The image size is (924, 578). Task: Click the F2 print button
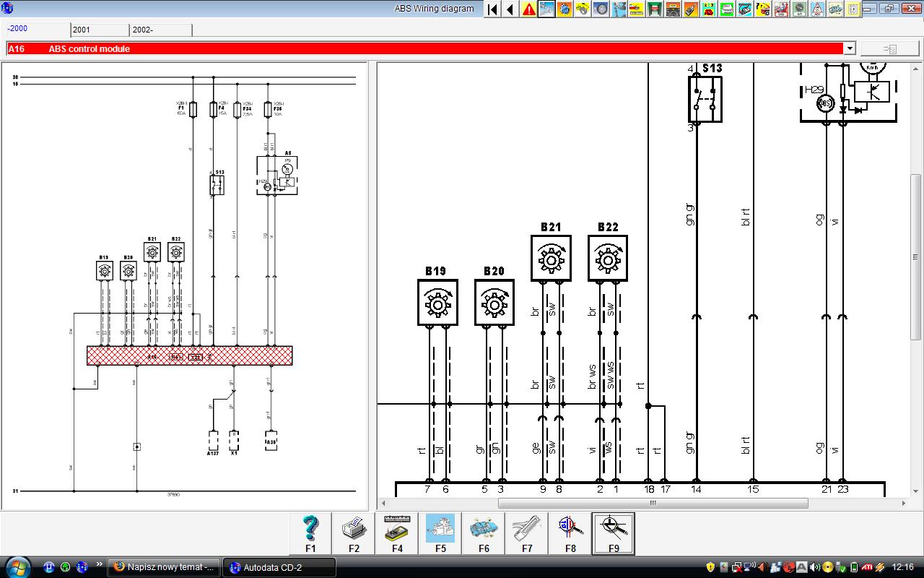coord(354,533)
